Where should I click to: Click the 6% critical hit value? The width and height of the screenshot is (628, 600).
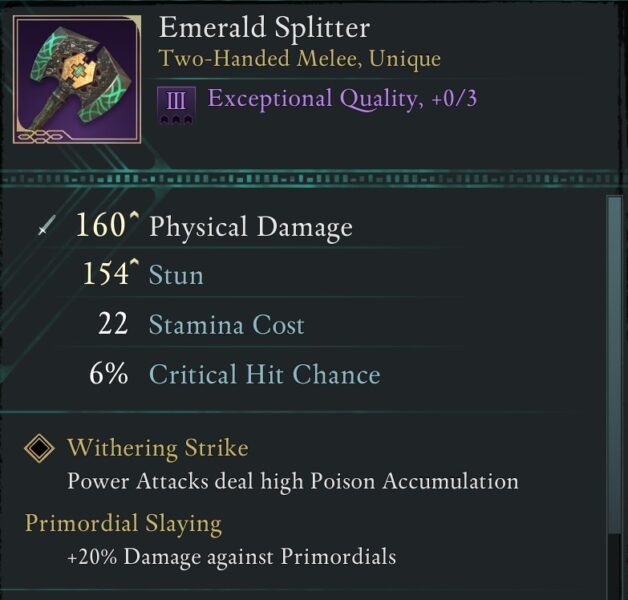tap(107, 375)
